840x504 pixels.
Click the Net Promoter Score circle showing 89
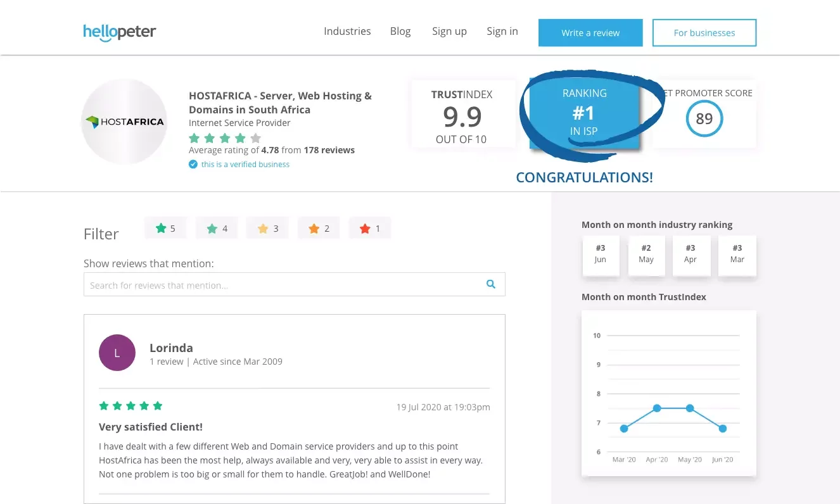[x=704, y=118]
